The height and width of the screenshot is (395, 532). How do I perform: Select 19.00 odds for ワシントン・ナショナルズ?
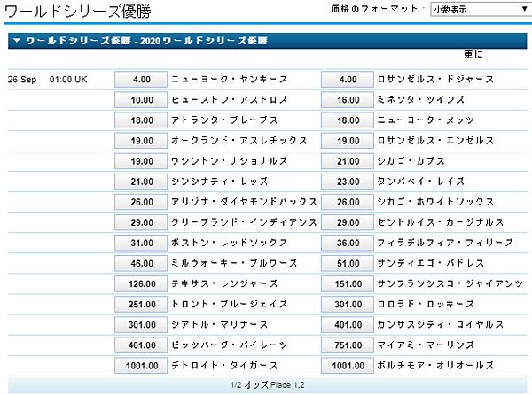[141, 161]
